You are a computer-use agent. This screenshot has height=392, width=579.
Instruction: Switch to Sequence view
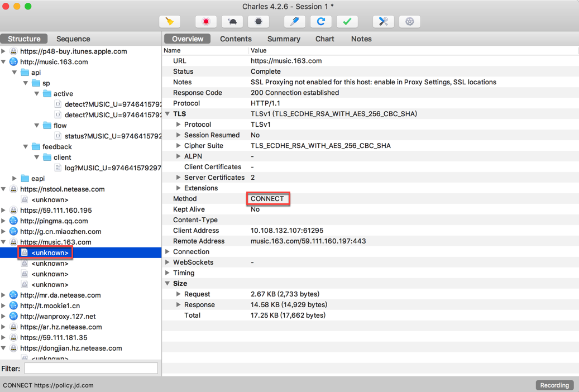coord(73,39)
